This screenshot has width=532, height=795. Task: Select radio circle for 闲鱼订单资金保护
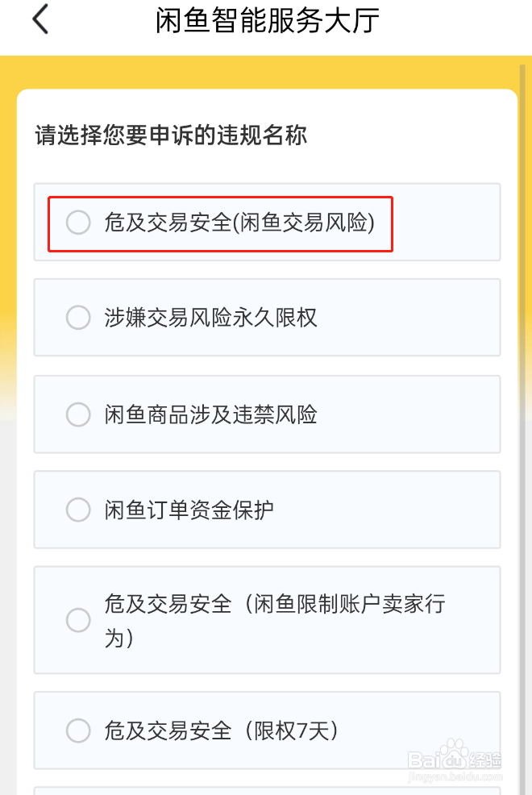click(x=78, y=510)
